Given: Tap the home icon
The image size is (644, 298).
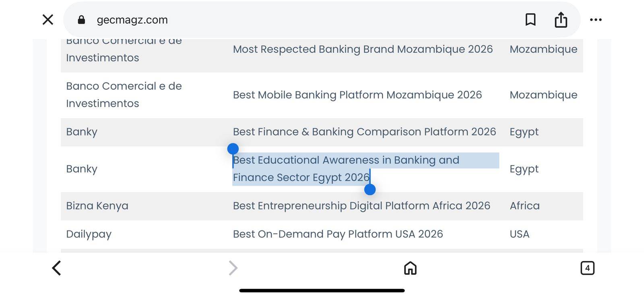Looking at the screenshot, I should (410, 268).
